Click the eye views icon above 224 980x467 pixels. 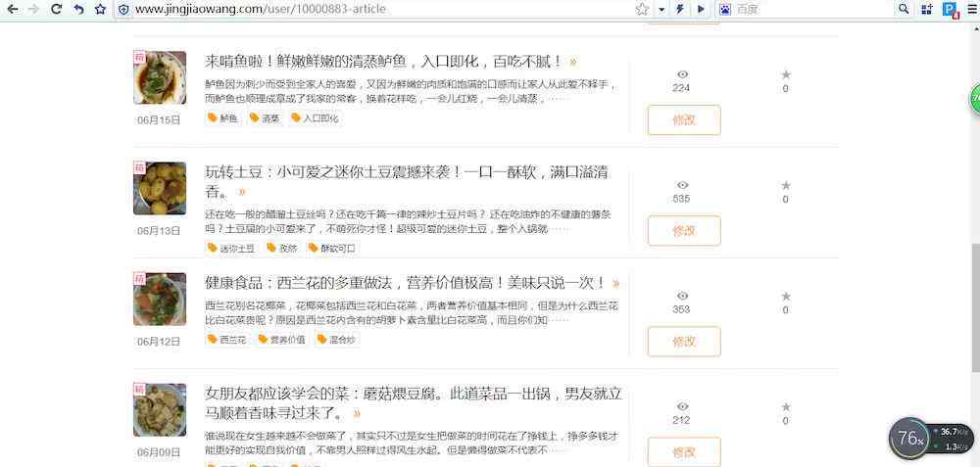(x=682, y=75)
